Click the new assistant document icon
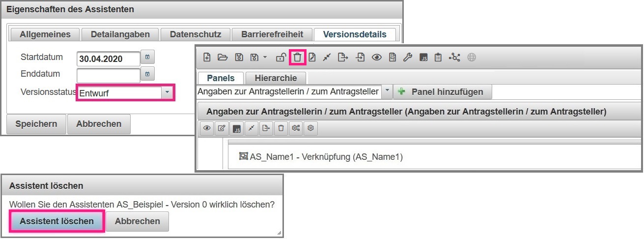 tap(207, 58)
